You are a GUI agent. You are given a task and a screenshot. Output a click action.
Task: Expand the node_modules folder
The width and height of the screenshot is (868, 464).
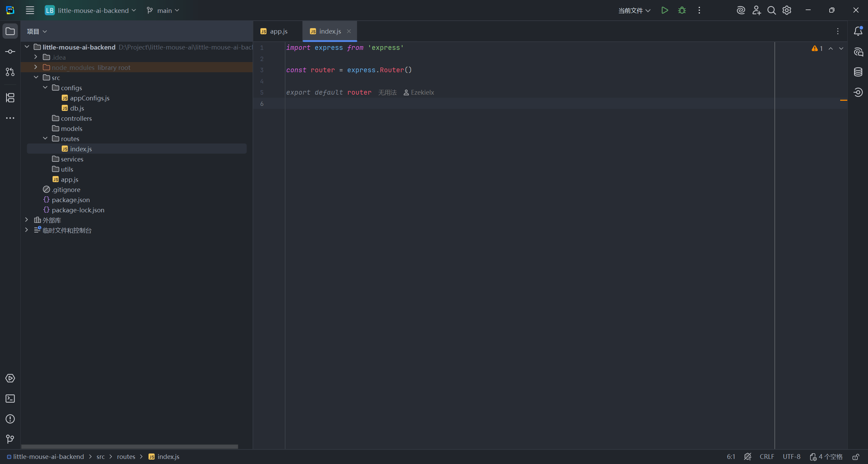point(36,67)
